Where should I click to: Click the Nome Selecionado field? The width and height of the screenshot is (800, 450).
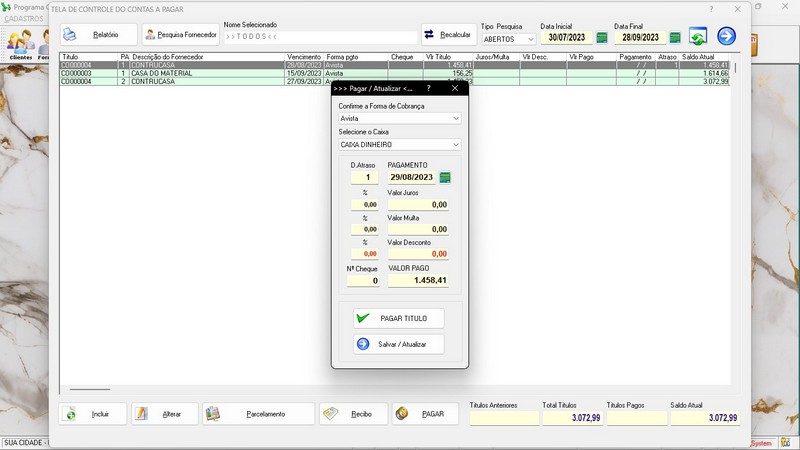point(320,37)
